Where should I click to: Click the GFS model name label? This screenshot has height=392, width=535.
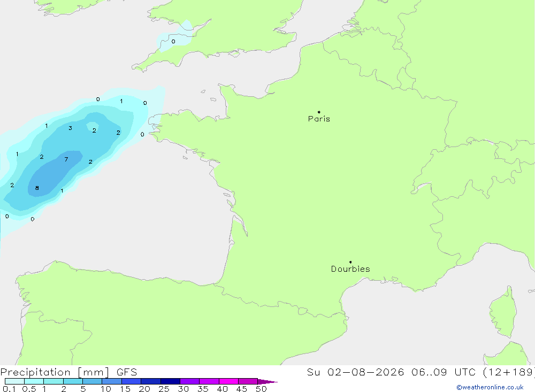[x=127, y=372]
